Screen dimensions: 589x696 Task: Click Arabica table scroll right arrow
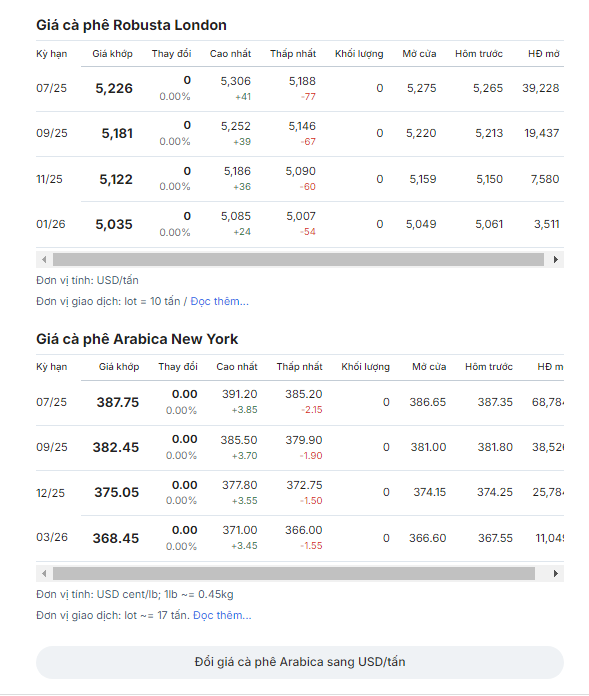[556, 573]
